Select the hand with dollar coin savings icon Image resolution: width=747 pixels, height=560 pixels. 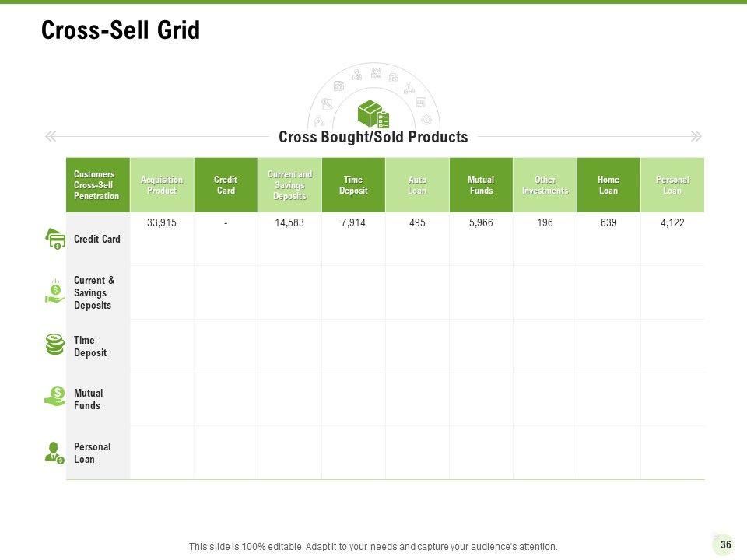(55, 292)
